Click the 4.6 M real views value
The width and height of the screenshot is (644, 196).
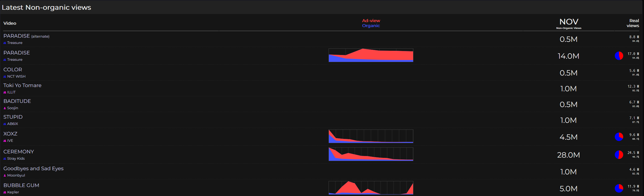[634, 170]
